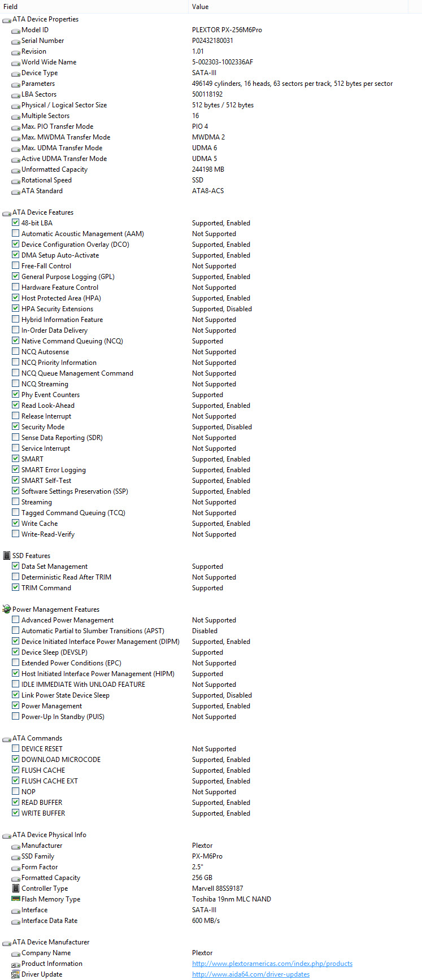Click the ATA Device Features section icon
The height and width of the screenshot is (980, 422).
pos(7,213)
